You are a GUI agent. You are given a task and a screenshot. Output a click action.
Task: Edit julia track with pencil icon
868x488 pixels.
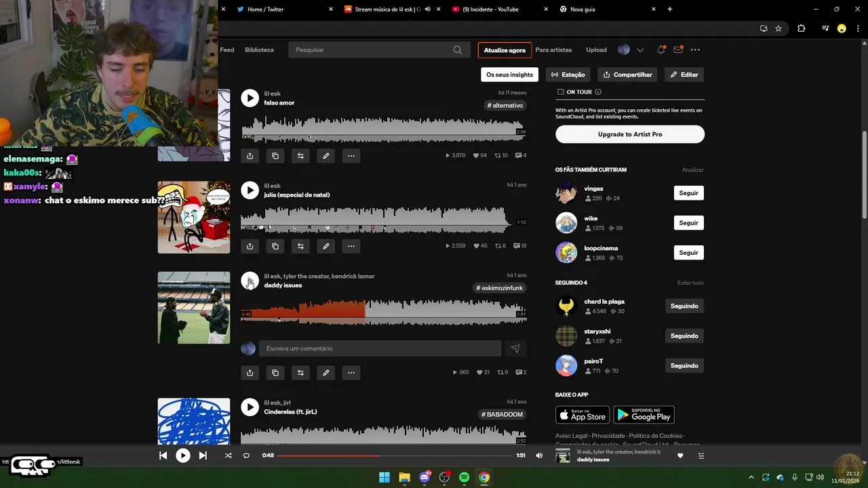(x=325, y=246)
